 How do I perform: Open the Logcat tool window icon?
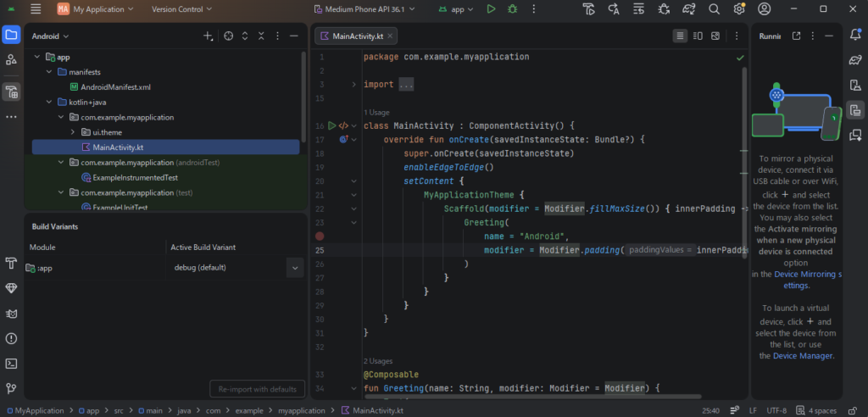tap(11, 313)
